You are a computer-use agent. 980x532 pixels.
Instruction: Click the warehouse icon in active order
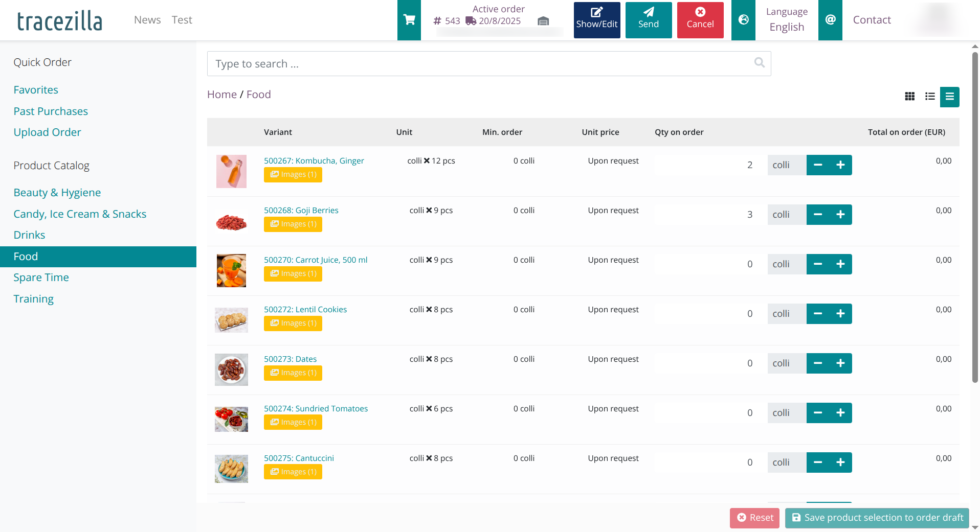coord(543,21)
